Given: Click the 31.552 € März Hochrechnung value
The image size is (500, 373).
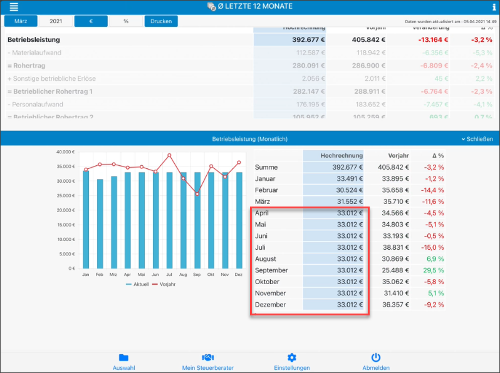Looking at the screenshot, I should click(x=349, y=202).
